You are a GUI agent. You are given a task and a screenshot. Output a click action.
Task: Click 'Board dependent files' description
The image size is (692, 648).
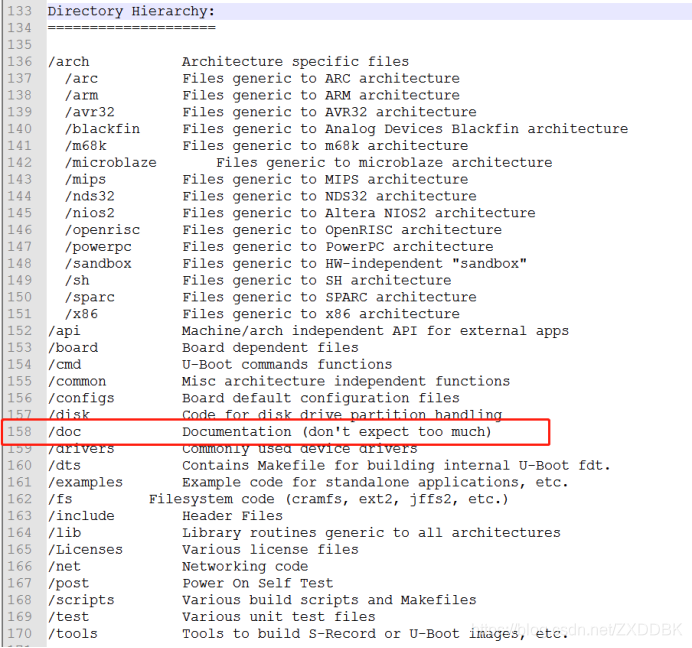click(x=270, y=347)
